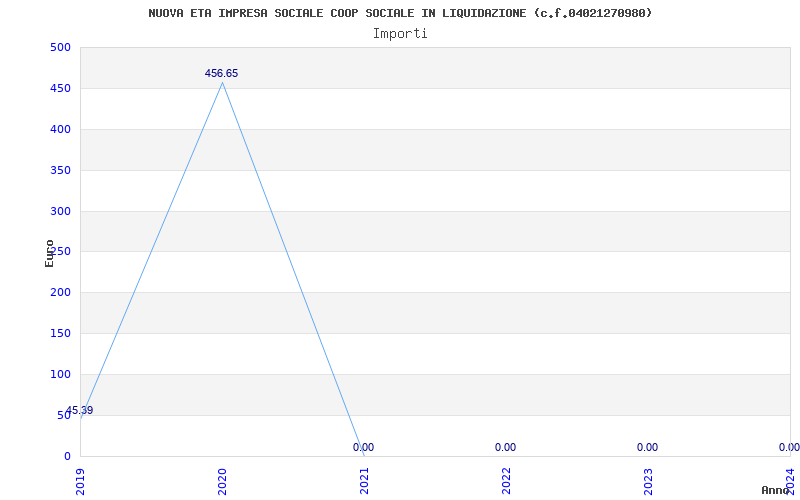Click the 350 y-axis tick label
The image size is (800, 500).
(x=60, y=170)
